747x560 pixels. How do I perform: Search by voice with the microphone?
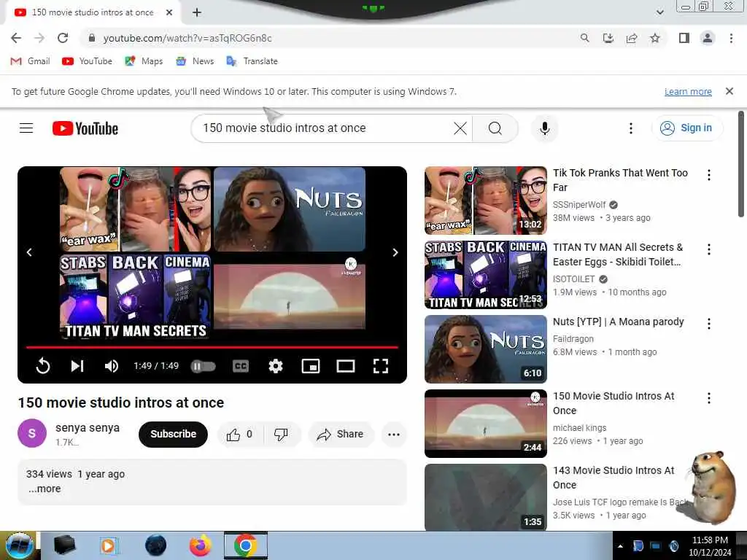click(544, 128)
